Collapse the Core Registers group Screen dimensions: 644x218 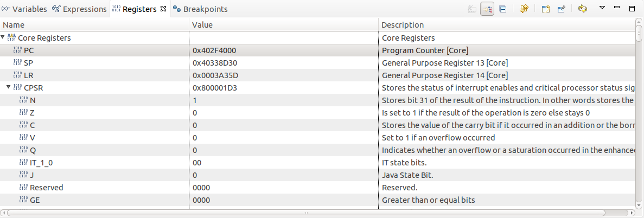pos(3,38)
